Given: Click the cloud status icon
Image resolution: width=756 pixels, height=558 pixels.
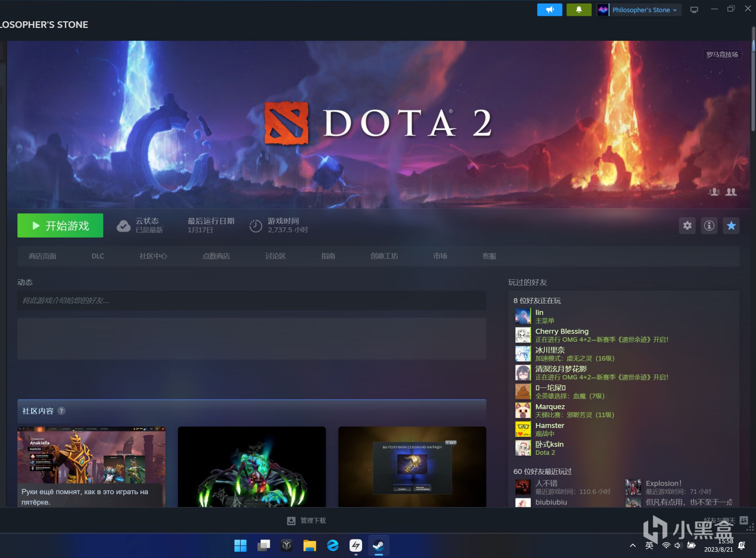Looking at the screenshot, I should [124, 226].
